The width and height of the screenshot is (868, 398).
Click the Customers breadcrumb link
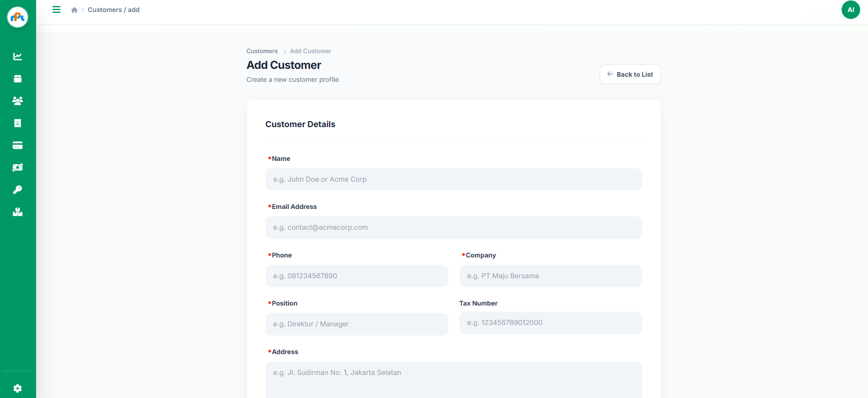(262, 51)
